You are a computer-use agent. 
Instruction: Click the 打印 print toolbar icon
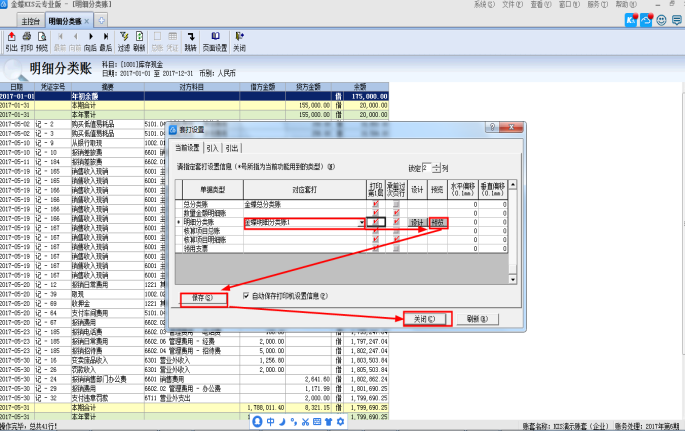click(27, 41)
